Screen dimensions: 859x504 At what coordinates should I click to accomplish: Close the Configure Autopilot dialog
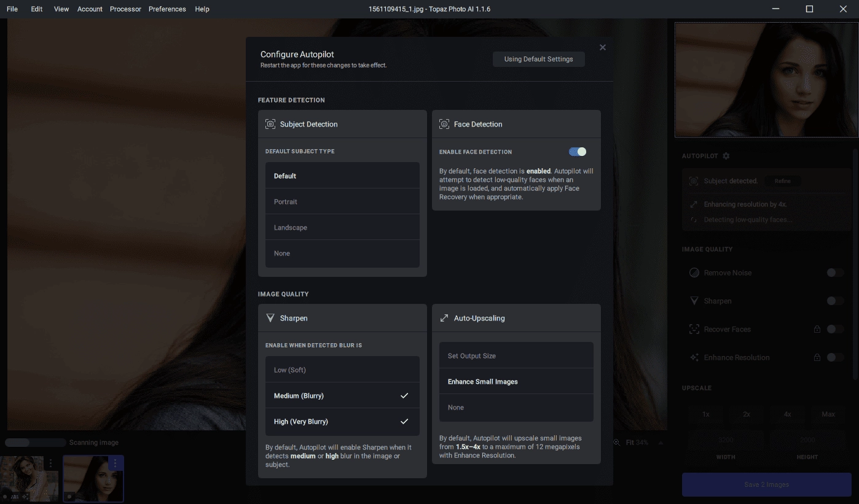pyautogui.click(x=603, y=47)
